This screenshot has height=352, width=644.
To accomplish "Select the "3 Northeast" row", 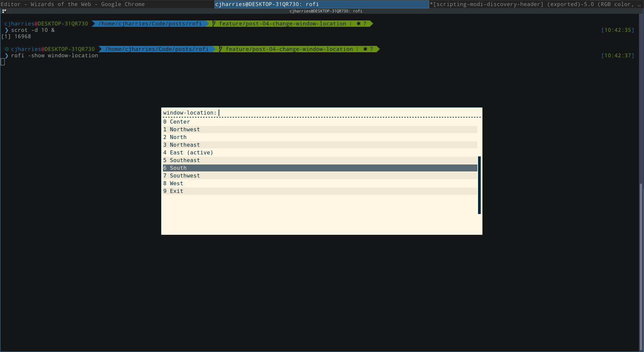I will [x=320, y=145].
